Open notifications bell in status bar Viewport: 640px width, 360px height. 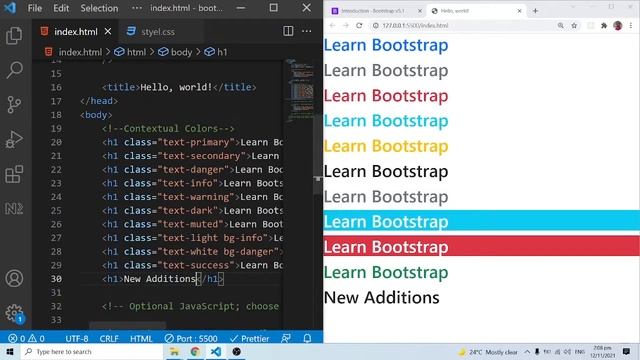[x=307, y=338]
